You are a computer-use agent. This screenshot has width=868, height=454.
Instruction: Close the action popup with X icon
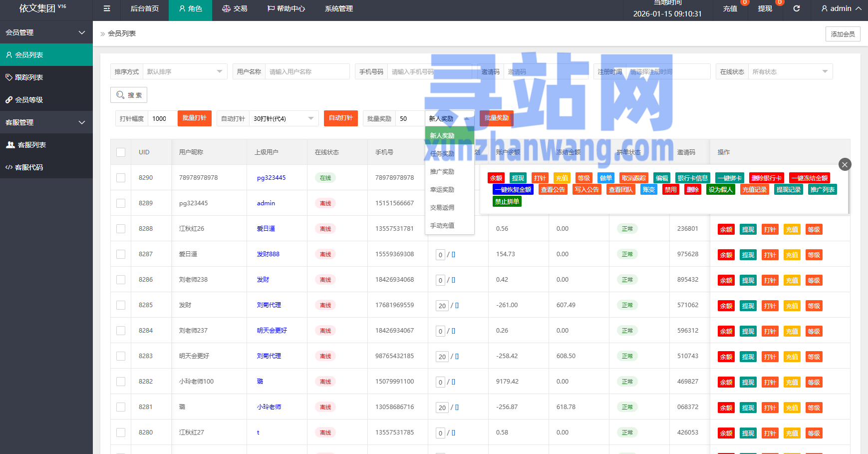pyautogui.click(x=845, y=164)
